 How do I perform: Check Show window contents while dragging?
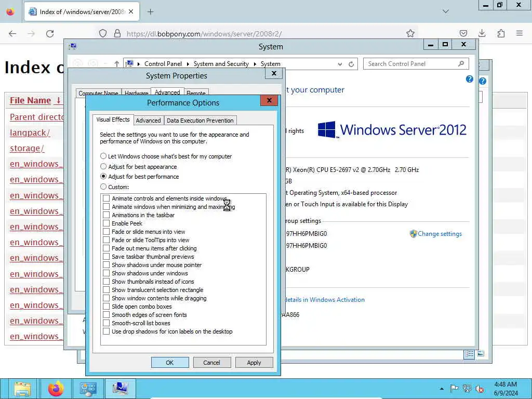click(x=106, y=298)
